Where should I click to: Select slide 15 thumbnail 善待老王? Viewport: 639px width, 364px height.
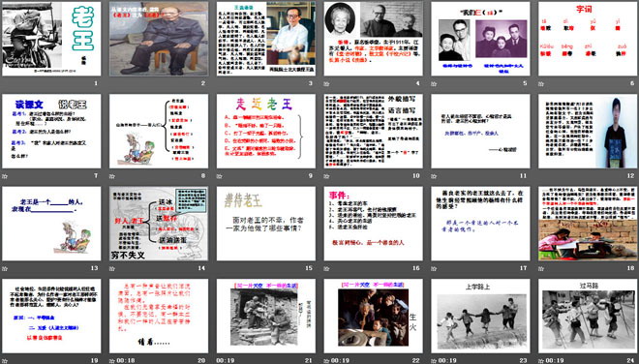(266, 224)
